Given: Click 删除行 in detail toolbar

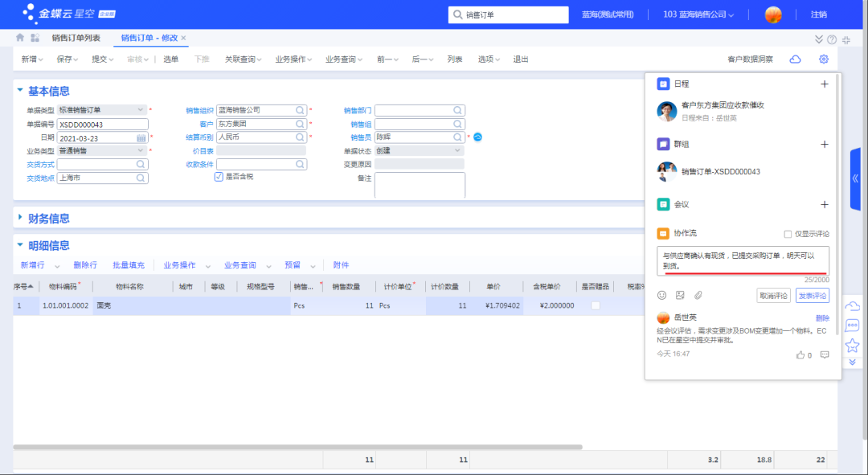Looking at the screenshot, I should click(x=85, y=265).
